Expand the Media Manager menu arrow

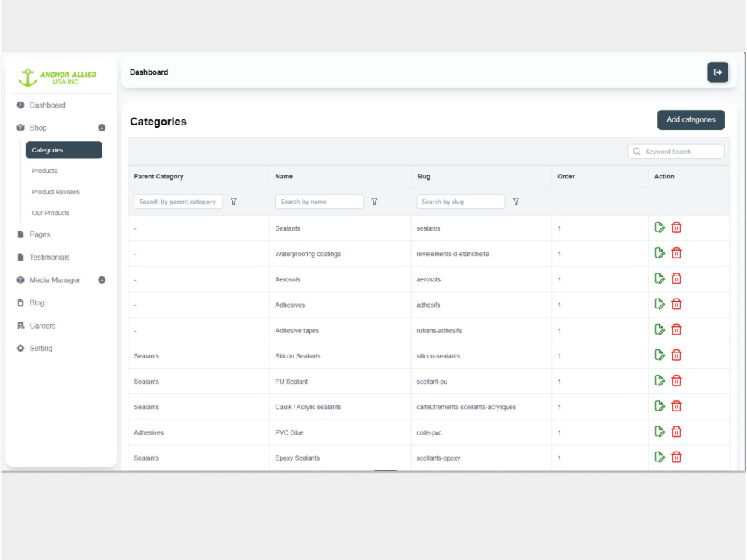[102, 280]
